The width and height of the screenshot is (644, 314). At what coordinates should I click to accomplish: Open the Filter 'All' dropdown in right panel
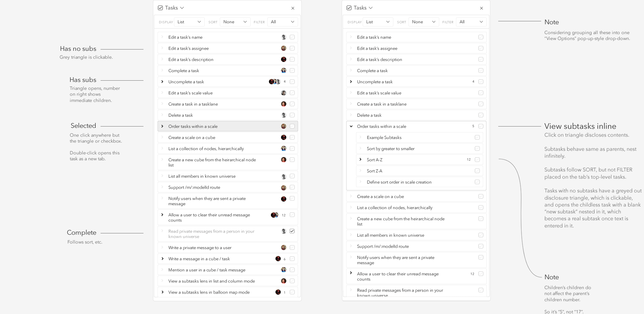tap(471, 22)
